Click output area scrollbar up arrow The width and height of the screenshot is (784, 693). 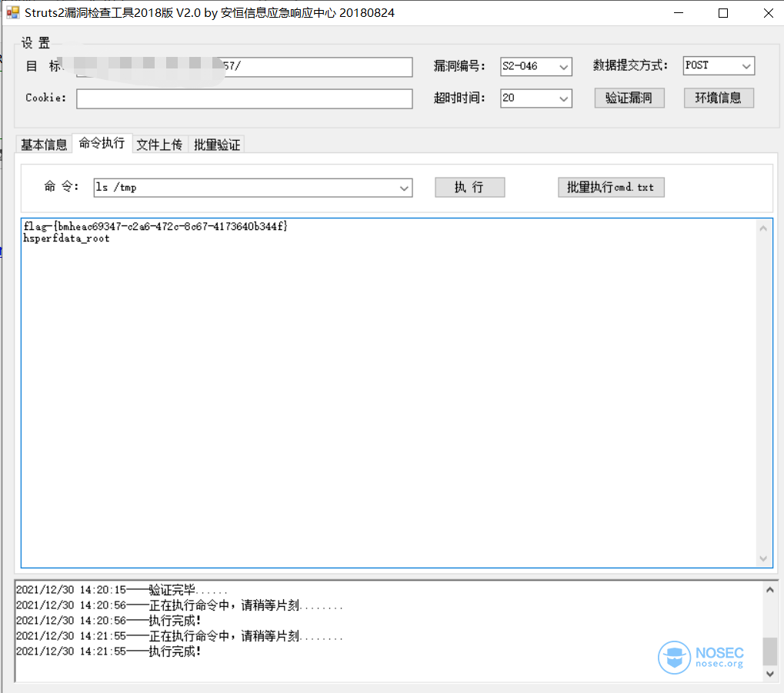[763, 228]
